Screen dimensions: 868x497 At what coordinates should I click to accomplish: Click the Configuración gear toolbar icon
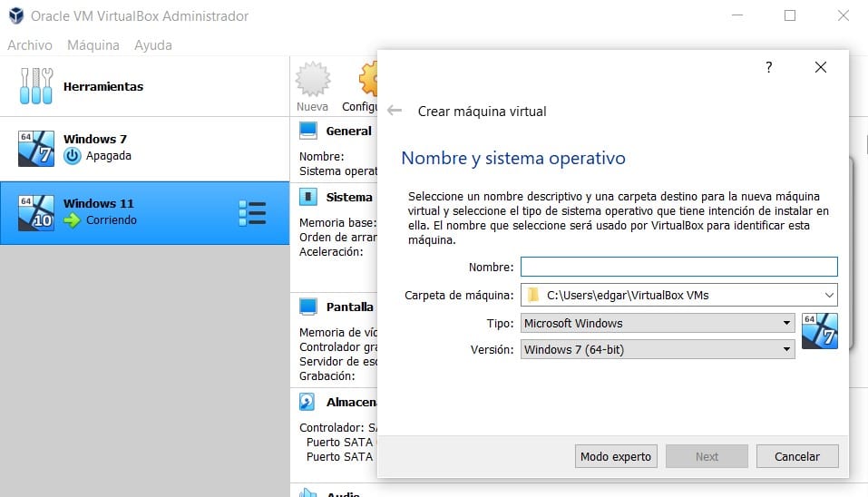tap(368, 79)
